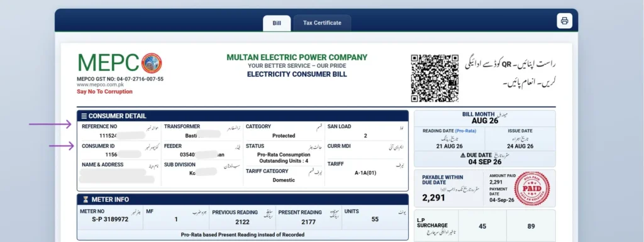The height and width of the screenshot is (242, 644).
Task: Click Pro-Rata Consumption status text
Action: (284, 155)
